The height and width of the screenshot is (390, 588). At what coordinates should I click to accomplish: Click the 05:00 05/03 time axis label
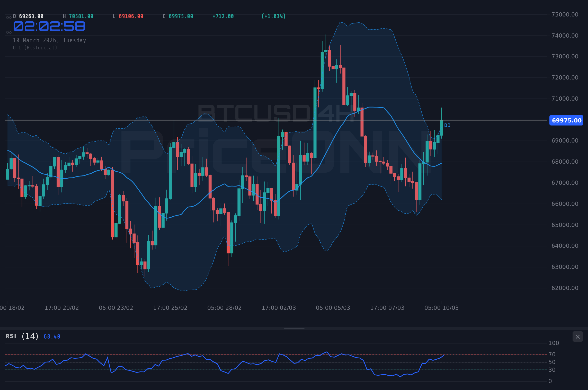pyautogui.click(x=333, y=308)
